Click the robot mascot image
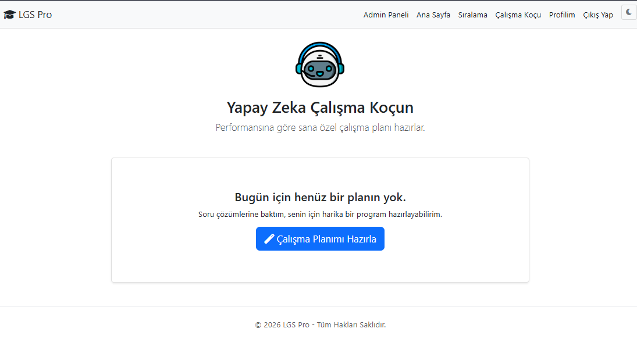This screenshot has height=364, width=637. point(320,65)
